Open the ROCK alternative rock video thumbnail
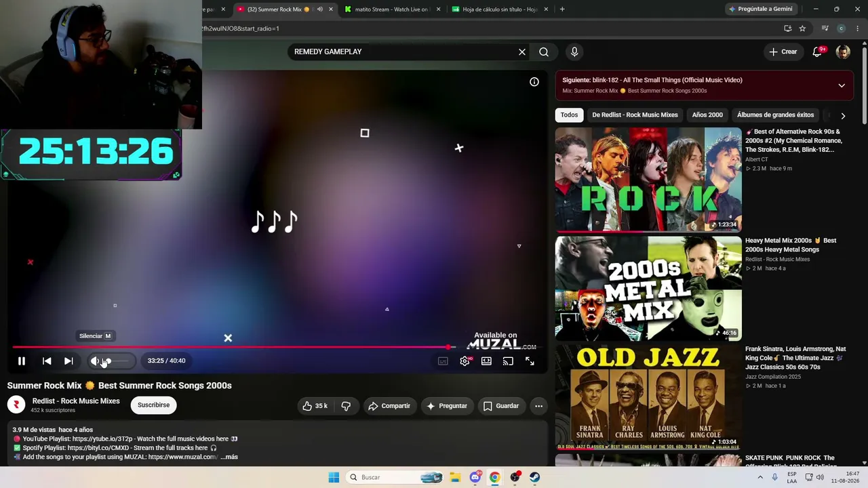Viewport: 868px width, 488px height. [x=648, y=180]
